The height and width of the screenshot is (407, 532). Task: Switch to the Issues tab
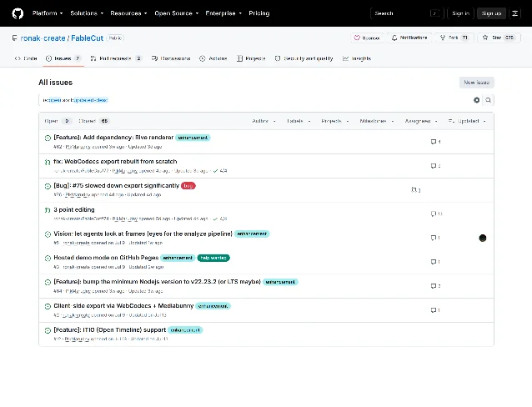click(x=63, y=58)
